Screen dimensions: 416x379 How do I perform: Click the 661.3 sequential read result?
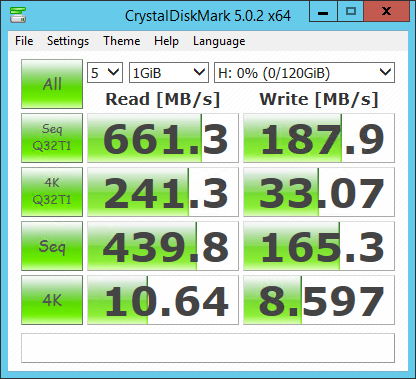[163, 138]
